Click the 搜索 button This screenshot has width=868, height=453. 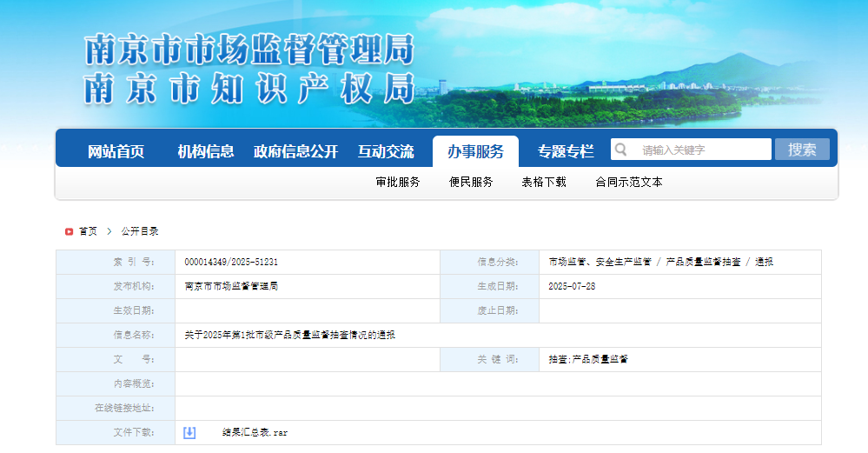tap(802, 150)
